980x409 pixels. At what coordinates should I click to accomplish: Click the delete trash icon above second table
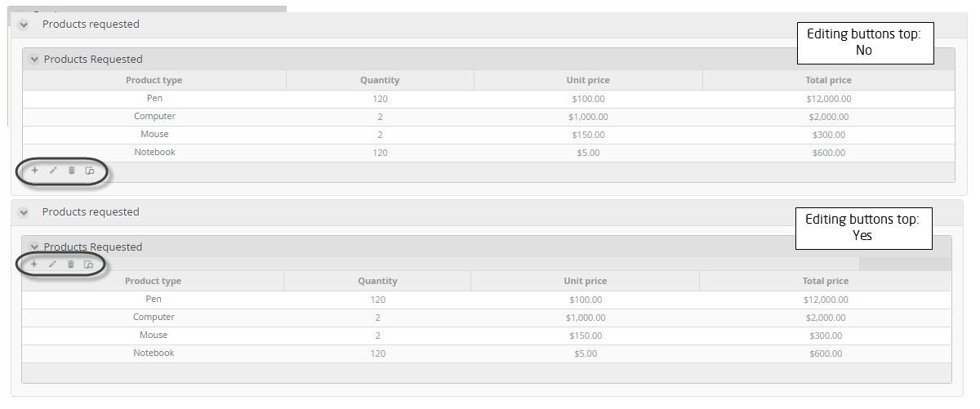tap(70, 264)
